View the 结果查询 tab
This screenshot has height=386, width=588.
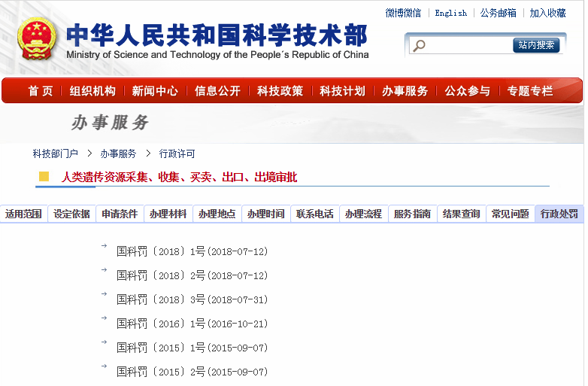pos(461,214)
